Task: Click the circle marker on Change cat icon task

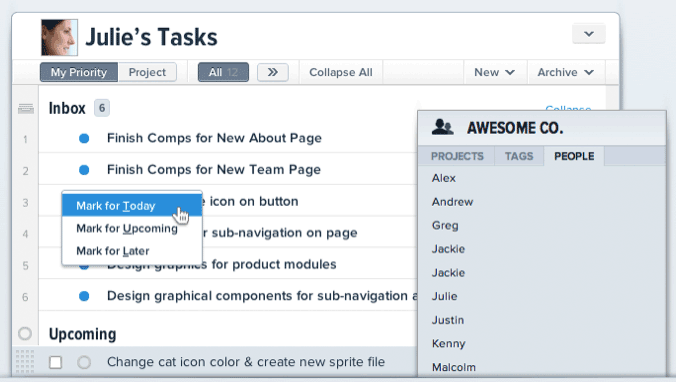Action: (84, 362)
